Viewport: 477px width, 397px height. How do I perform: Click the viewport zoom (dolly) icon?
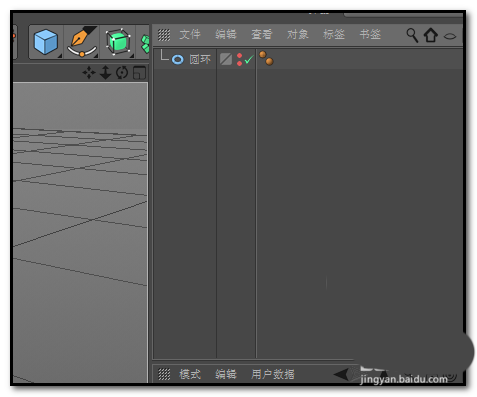(105, 73)
